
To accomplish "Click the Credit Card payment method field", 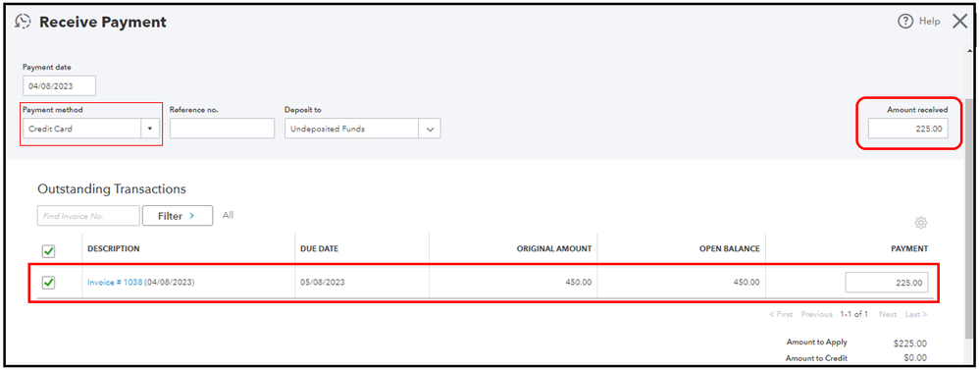I will tap(81, 129).
